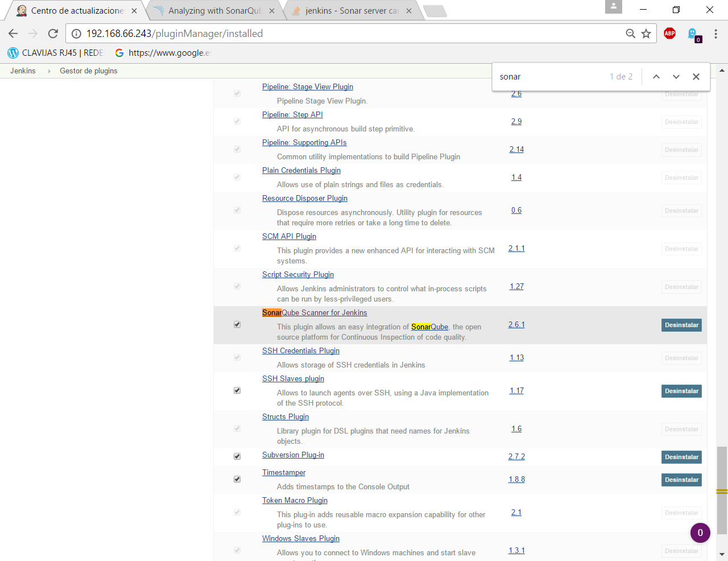Click Desinstalar for SonarQube Scanner
This screenshot has height=561, width=728.
click(x=681, y=325)
